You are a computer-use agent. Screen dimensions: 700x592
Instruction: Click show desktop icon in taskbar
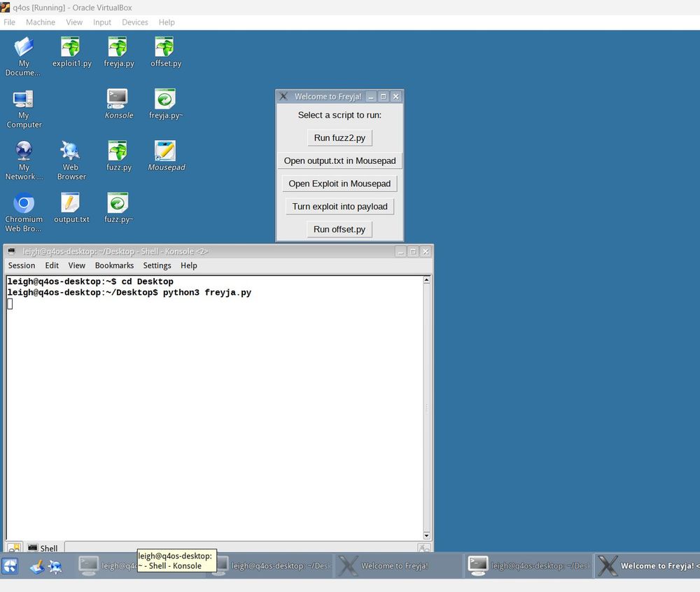pos(36,566)
